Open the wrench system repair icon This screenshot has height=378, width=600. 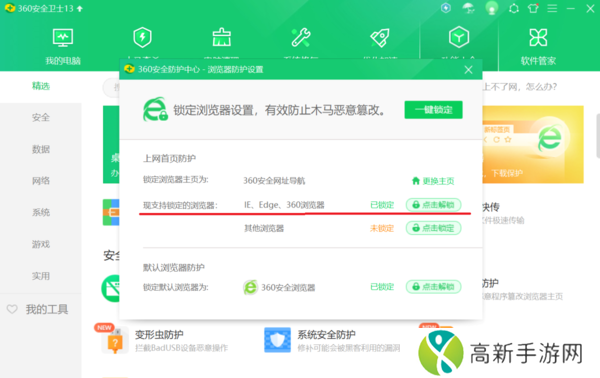(x=301, y=37)
